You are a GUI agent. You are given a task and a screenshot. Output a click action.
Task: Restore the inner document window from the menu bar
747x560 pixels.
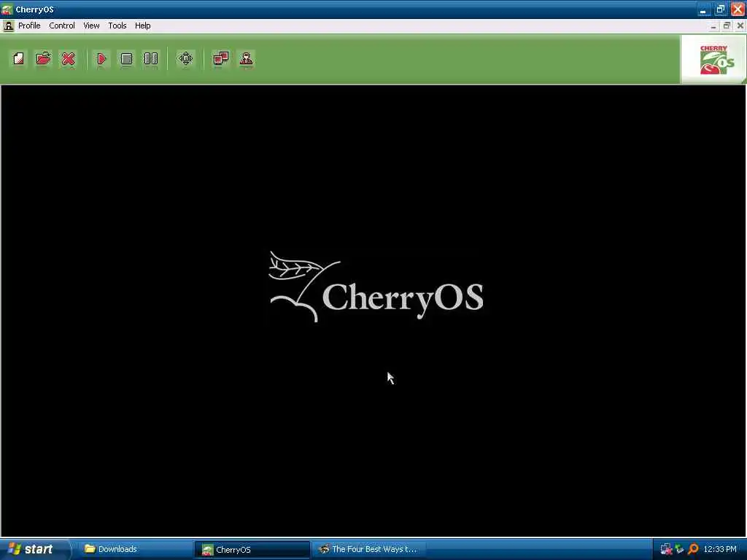pyautogui.click(x=727, y=26)
